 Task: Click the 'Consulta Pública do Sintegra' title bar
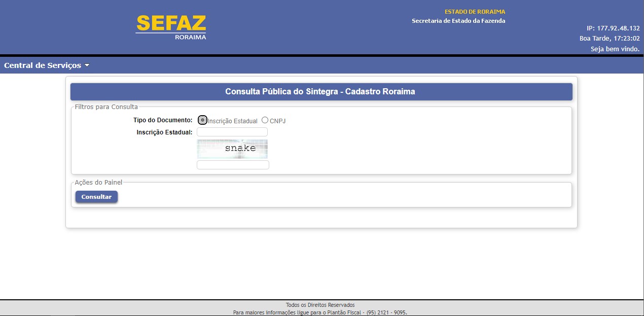point(321,92)
